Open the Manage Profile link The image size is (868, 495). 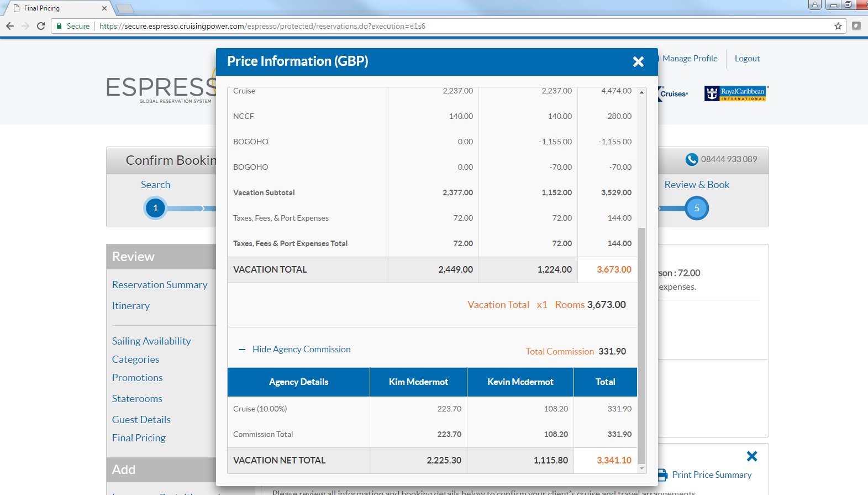pyautogui.click(x=690, y=59)
